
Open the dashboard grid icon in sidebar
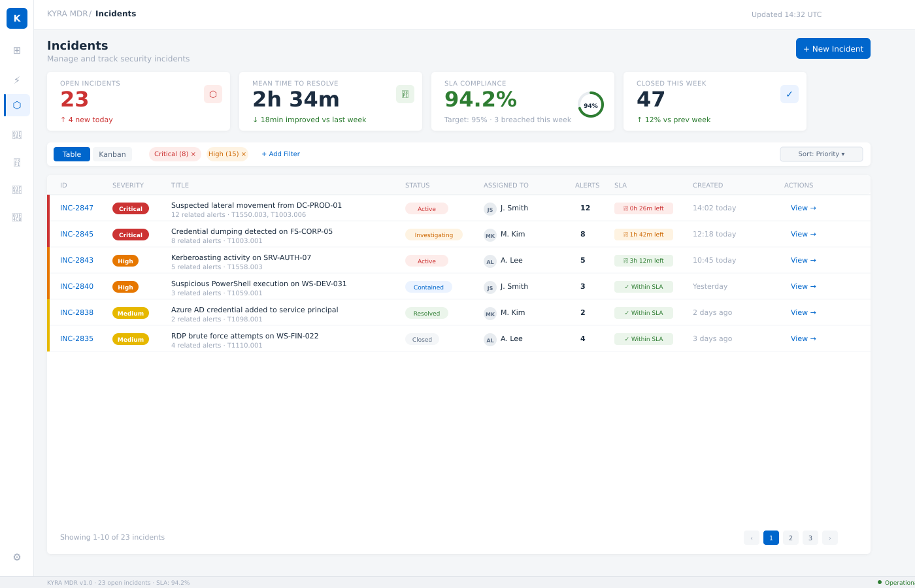[17, 50]
